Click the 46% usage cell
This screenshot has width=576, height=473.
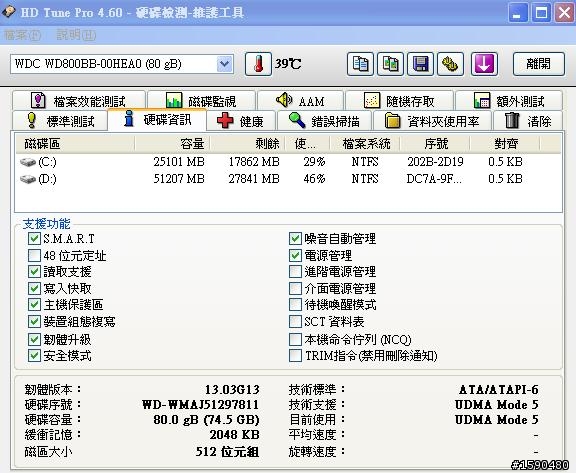point(314,179)
